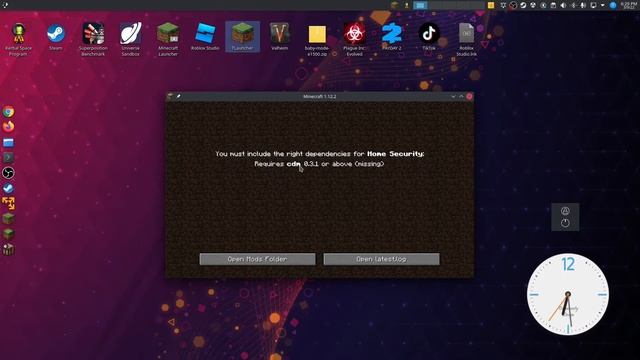
Task: Select the Roblox Studio.lnk file icon
Action: coord(466,39)
